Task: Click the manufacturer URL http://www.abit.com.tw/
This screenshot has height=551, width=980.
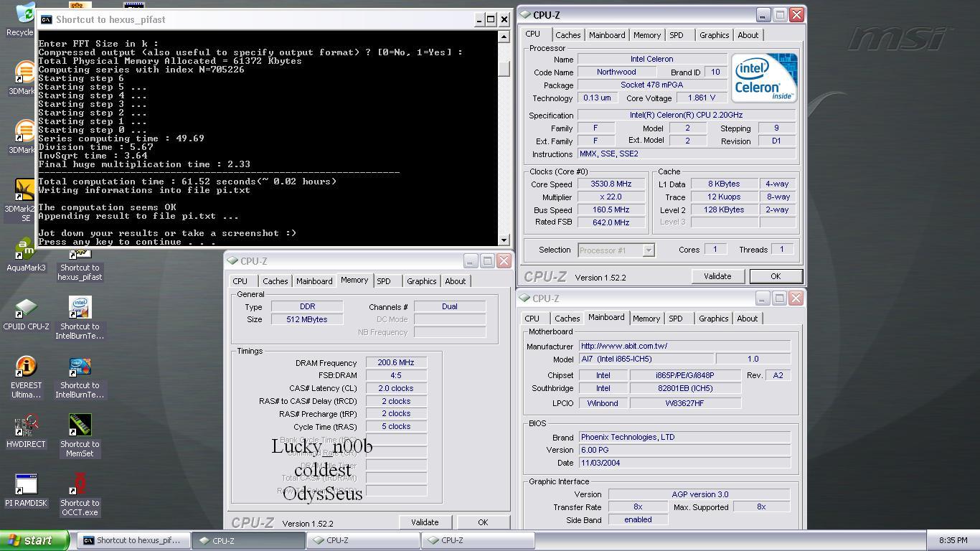Action: (x=684, y=346)
